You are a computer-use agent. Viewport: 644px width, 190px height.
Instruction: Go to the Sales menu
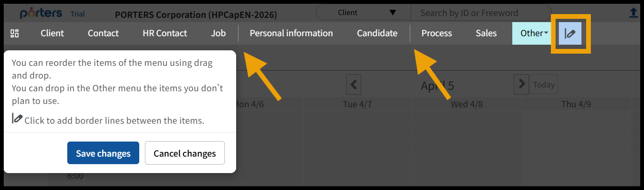pos(486,33)
